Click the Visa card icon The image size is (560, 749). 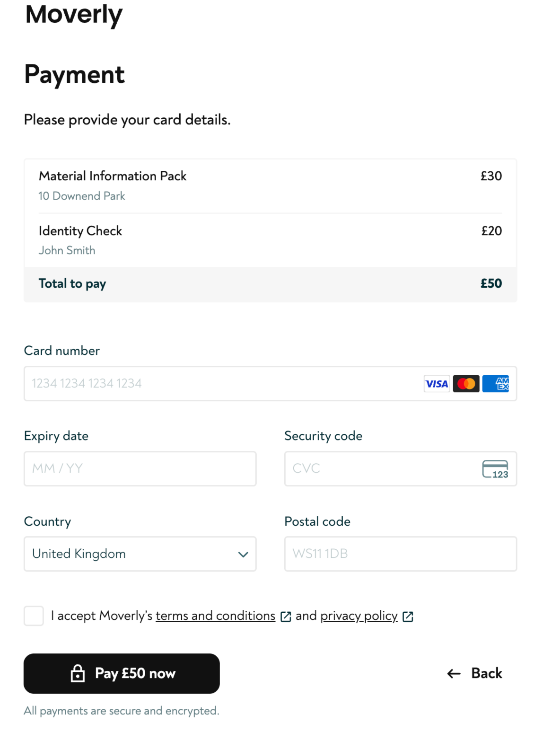pos(436,384)
